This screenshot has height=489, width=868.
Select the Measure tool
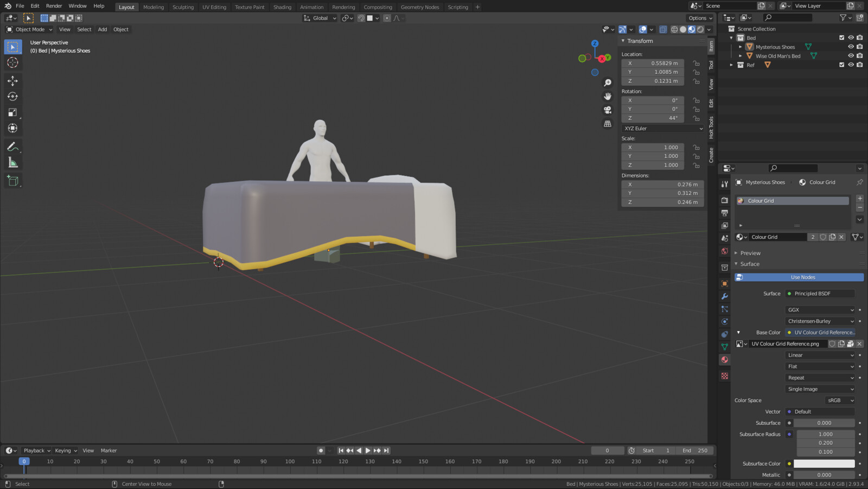[12, 162]
